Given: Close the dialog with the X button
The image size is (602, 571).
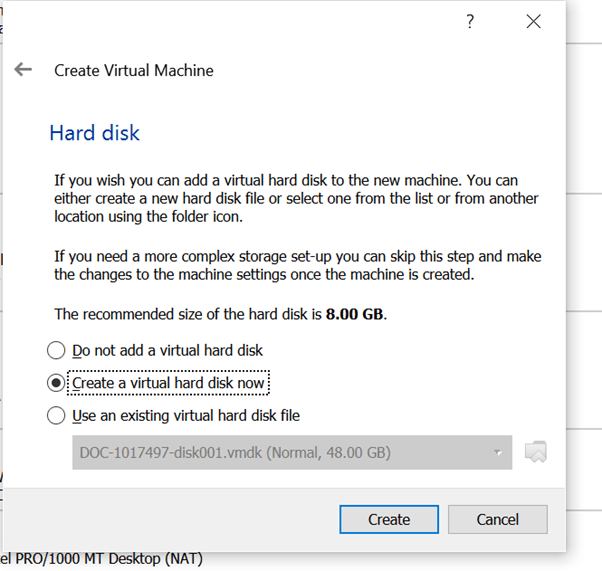Looking at the screenshot, I should 534,22.
